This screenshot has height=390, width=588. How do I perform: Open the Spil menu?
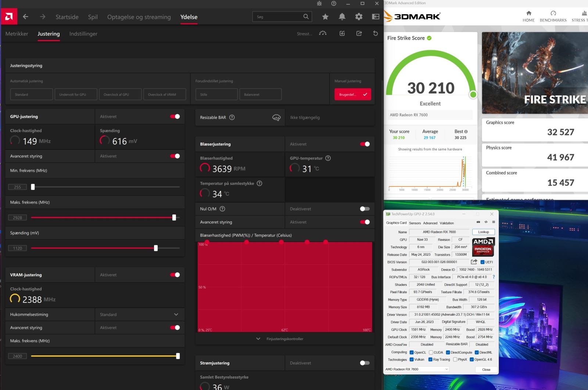(93, 17)
